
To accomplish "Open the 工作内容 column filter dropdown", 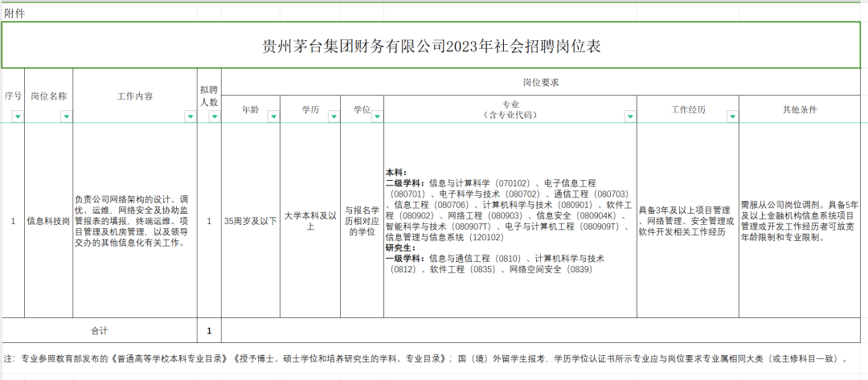I will pyautogui.click(x=190, y=116).
